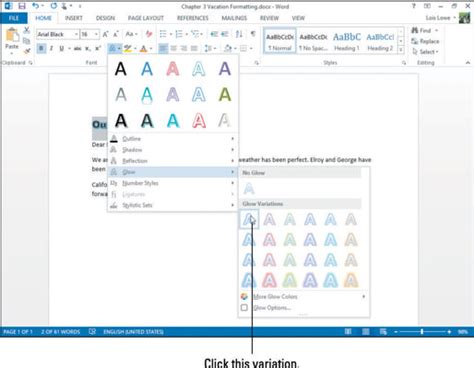This screenshot has width=474, height=368.
Task: Choose the first blue glow variation
Action: click(x=249, y=219)
